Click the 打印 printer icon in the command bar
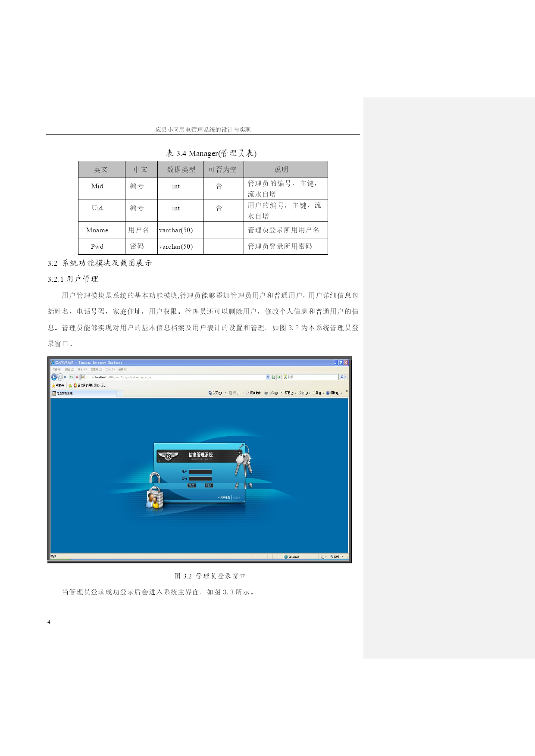This screenshot has height=756, width=535. tap(266, 393)
